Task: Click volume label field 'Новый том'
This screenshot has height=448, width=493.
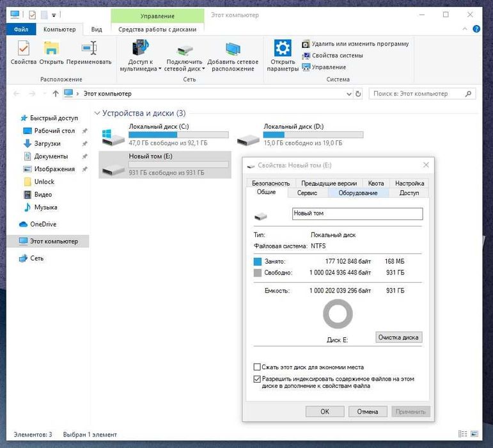Action: coord(357,214)
